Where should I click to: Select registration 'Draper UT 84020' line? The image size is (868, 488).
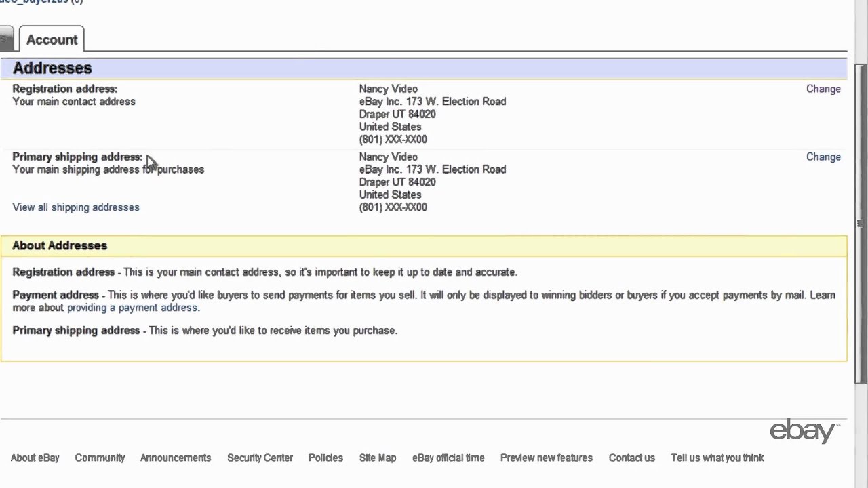(397, 114)
